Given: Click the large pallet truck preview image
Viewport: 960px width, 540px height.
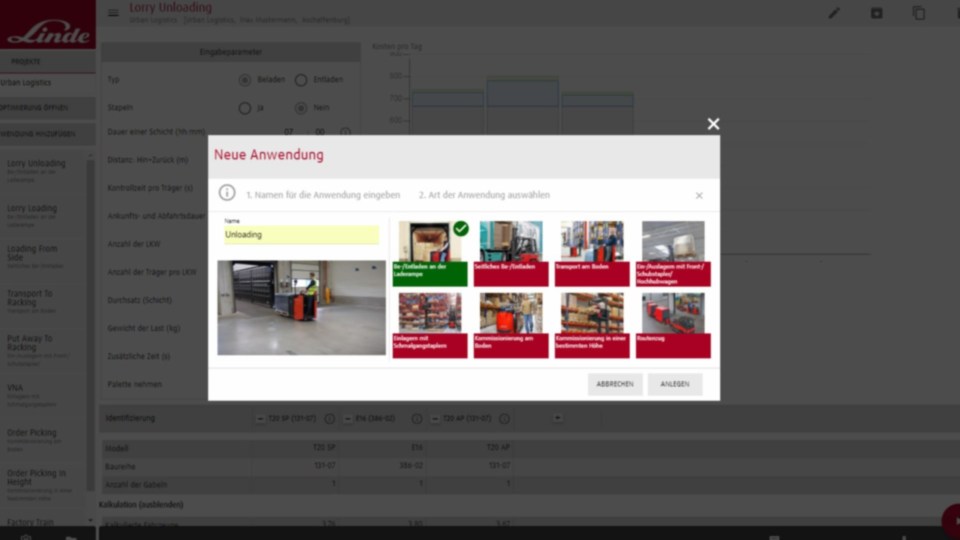Looking at the screenshot, I should coord(301,307).
